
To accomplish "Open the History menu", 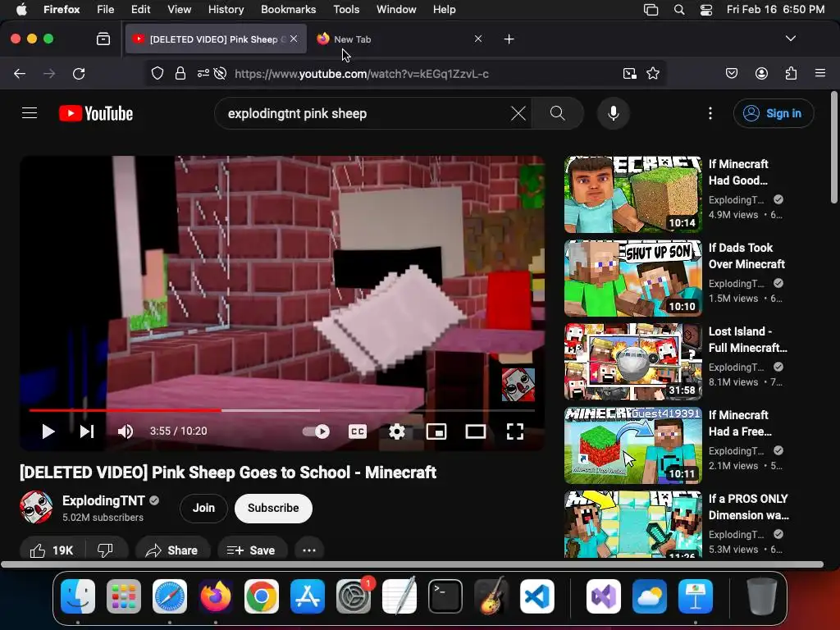I will (x=226, y=9).
